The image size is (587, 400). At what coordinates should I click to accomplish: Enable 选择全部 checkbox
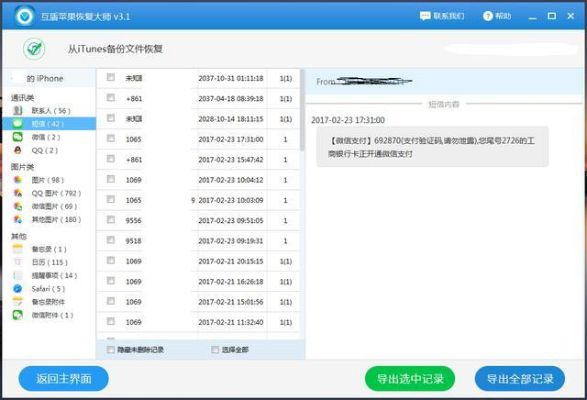tap(215, 349)
